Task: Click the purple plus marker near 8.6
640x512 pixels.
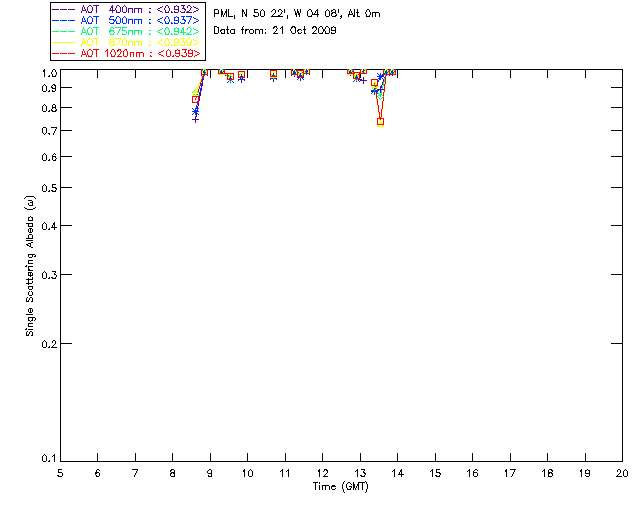Action: click(196, 120)
